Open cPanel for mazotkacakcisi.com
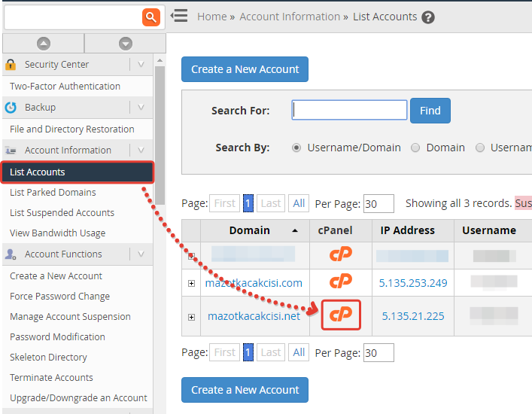532x414 pixels. pos(341,282)
